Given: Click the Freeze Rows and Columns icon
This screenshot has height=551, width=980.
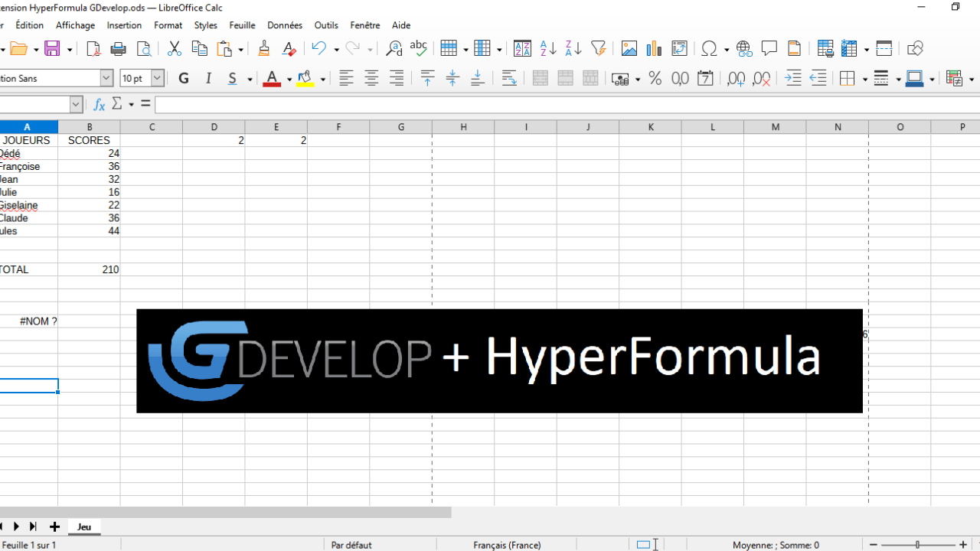Looking at the screenshot, I should coord(850,48).
